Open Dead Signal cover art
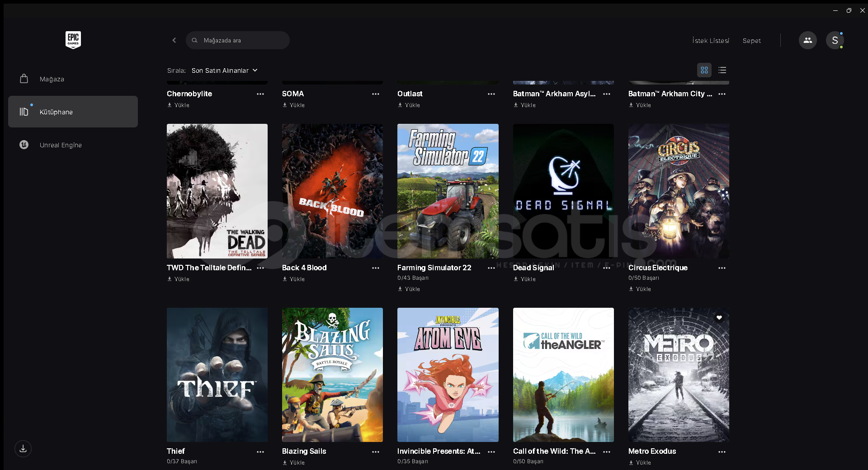The image size is (868, 470). [563, 191]
